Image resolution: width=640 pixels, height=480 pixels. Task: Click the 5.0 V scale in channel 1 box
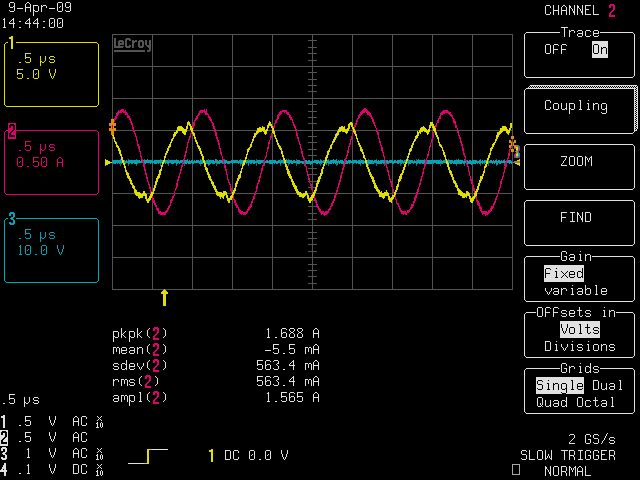tap(36, 74)
